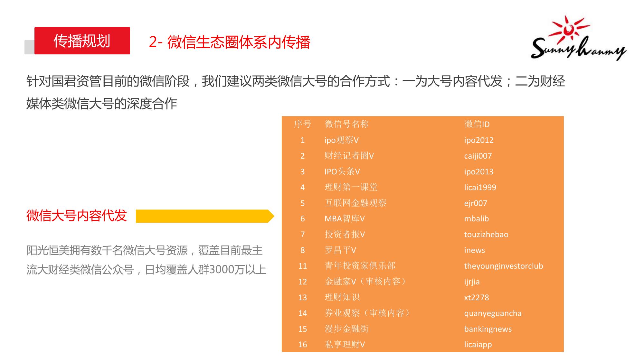This screenshot has width=644, height=362.
Task: Click the ID cell licai1999
Action: pyautogui.click(x=480, y=187)
